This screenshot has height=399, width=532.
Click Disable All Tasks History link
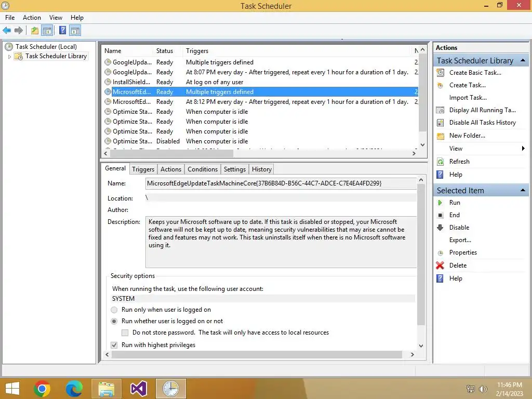click(483, 123)
